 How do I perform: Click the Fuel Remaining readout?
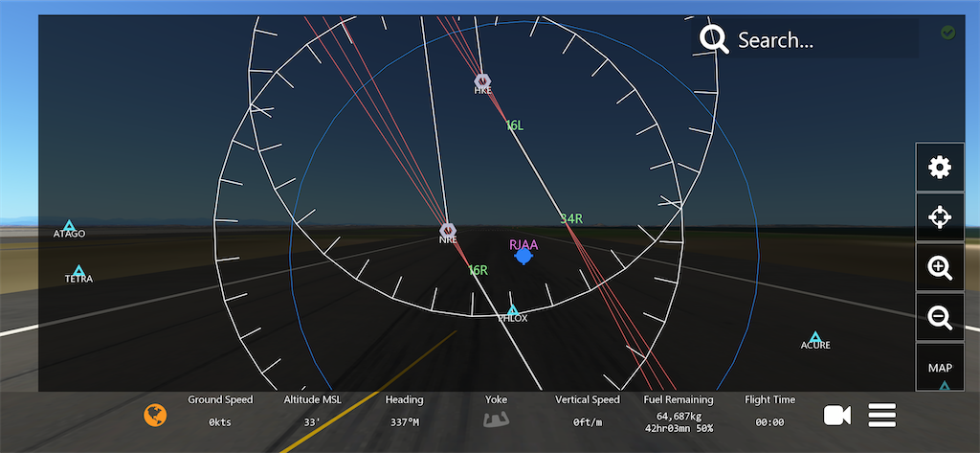[679, 414]
